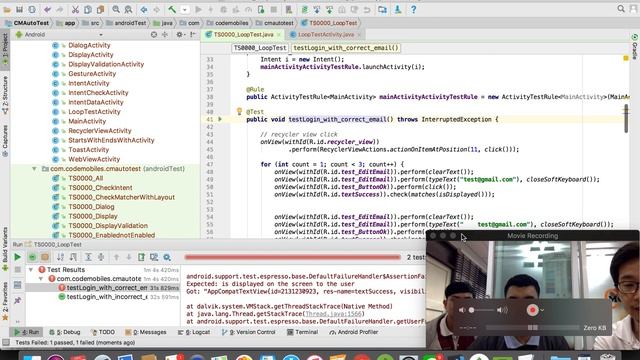Click Collapse All in the test runner toolbar

101,257
